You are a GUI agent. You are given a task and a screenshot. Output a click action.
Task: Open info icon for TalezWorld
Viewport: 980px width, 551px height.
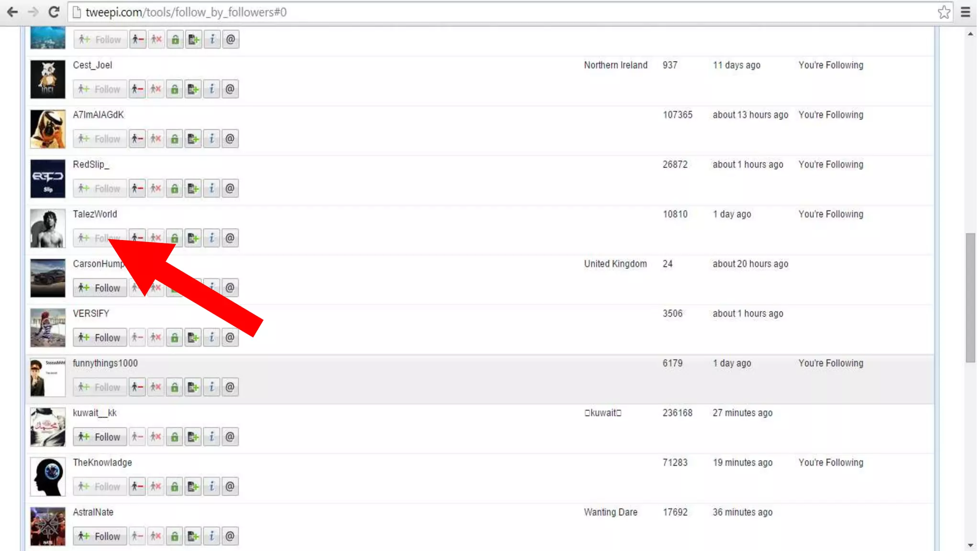(212, 238)
